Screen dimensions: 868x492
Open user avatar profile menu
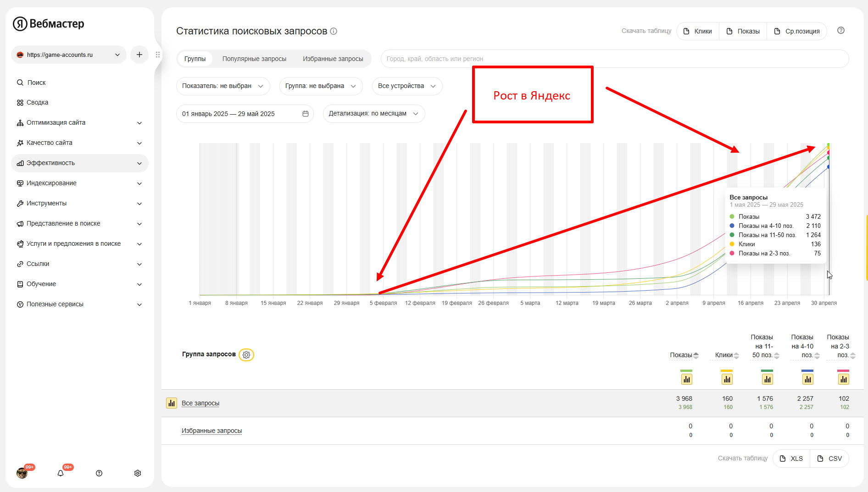(x=22, y=473)
